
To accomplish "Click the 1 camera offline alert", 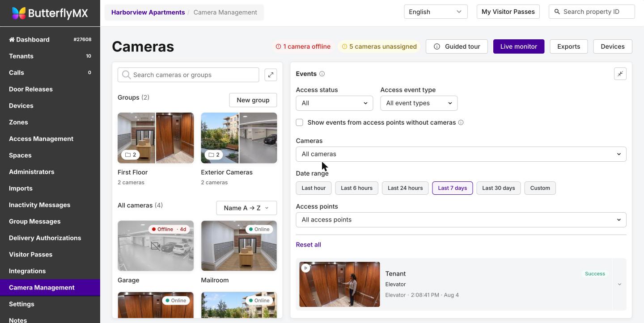I will pos(303,46).
